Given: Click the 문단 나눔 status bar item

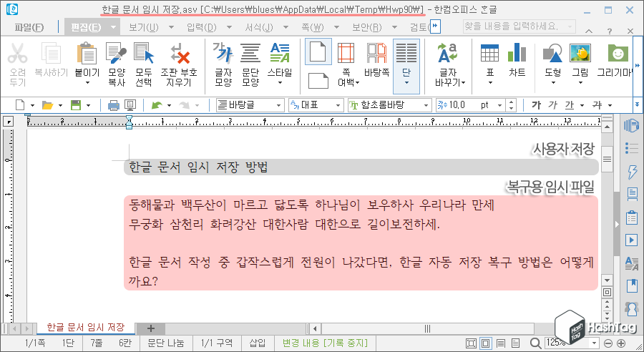Looking at the screenshot, I should click(166, 343).
